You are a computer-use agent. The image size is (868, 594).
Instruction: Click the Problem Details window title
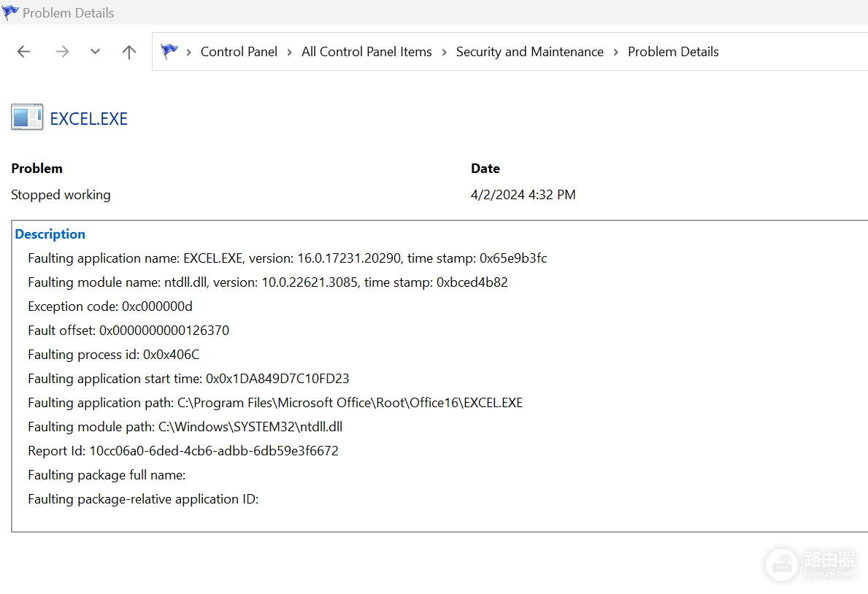[68, 12]
